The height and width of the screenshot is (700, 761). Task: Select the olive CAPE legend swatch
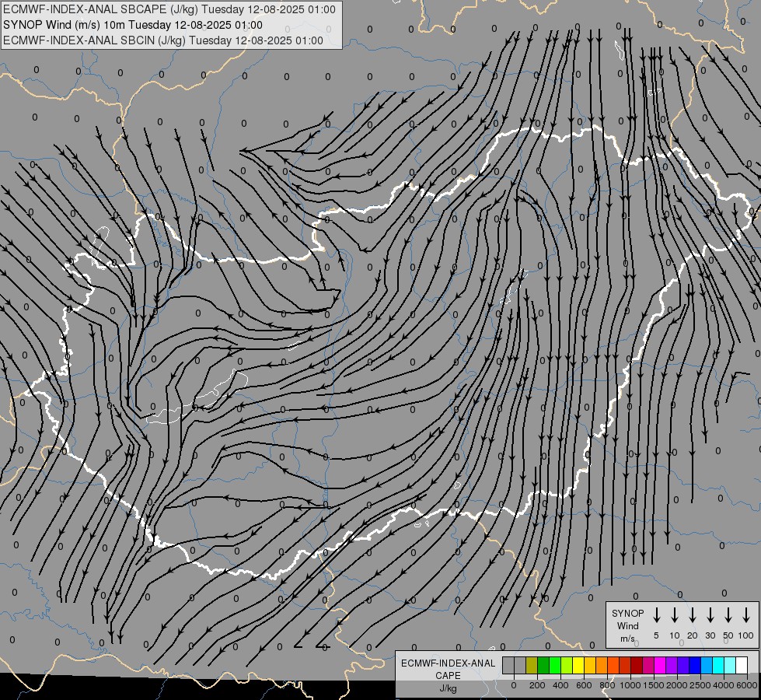point(532,665)
